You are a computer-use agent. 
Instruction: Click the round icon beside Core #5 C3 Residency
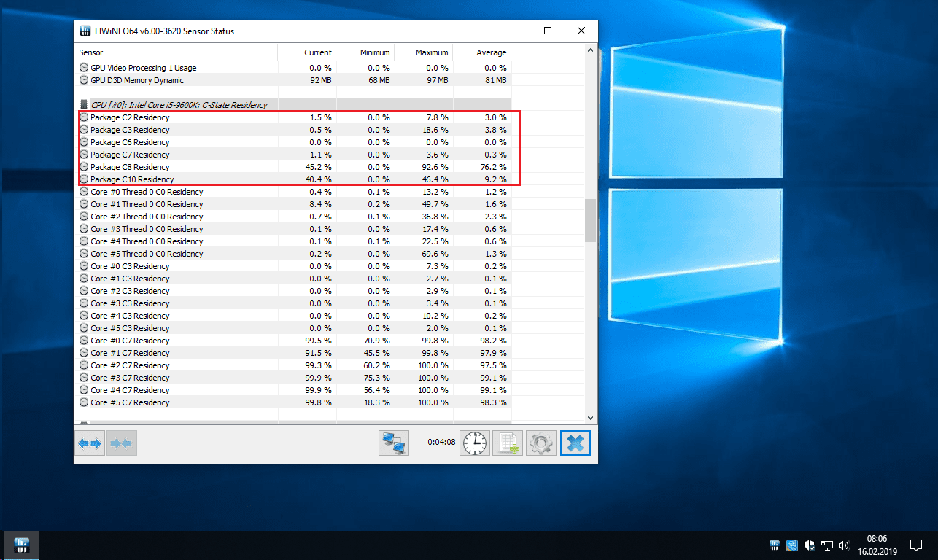click(84, 328)
